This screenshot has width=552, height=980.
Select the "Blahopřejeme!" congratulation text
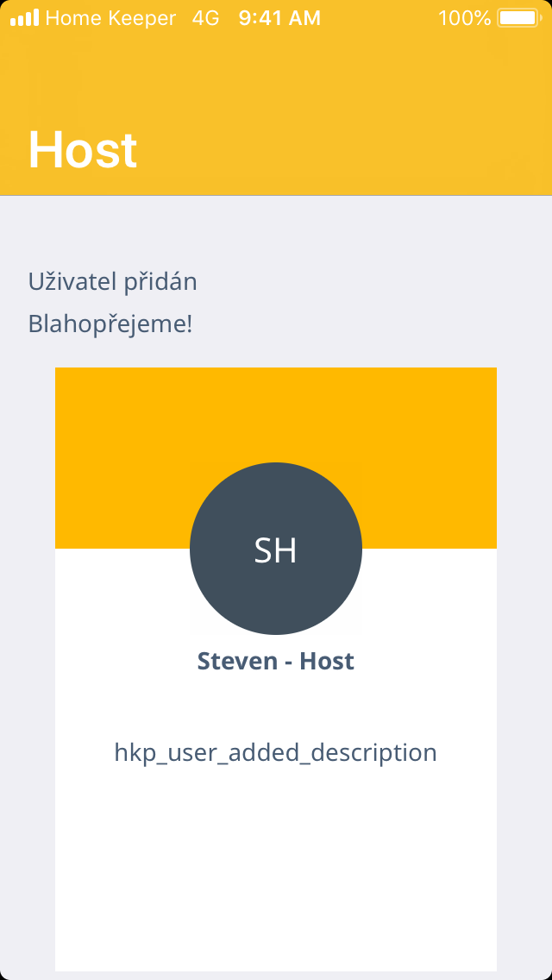(x=110, y=324)
